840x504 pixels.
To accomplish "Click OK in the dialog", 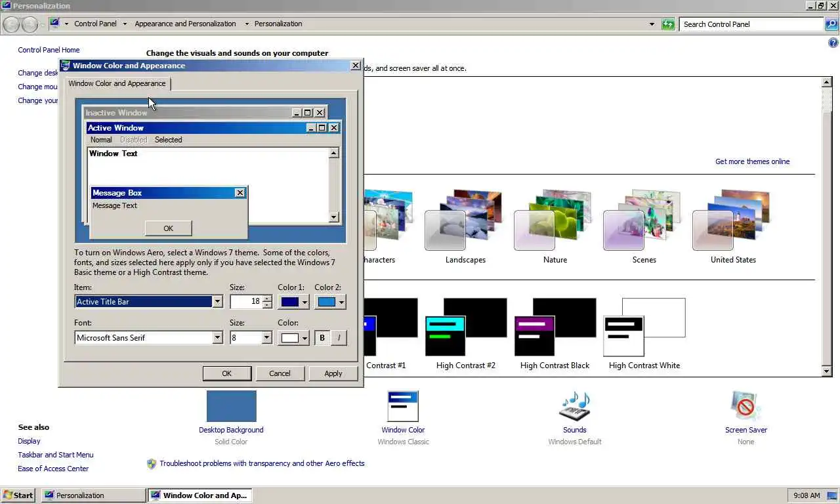I will (226, 373).
